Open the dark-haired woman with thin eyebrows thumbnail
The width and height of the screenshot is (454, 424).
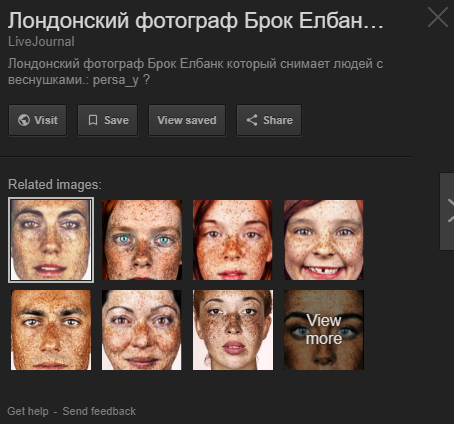142,330
